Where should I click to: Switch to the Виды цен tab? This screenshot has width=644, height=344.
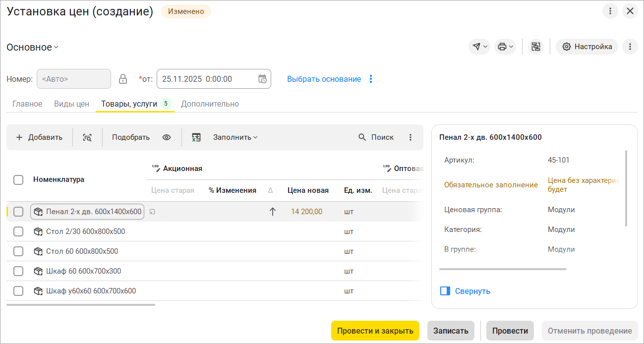[x=71, y=104]
